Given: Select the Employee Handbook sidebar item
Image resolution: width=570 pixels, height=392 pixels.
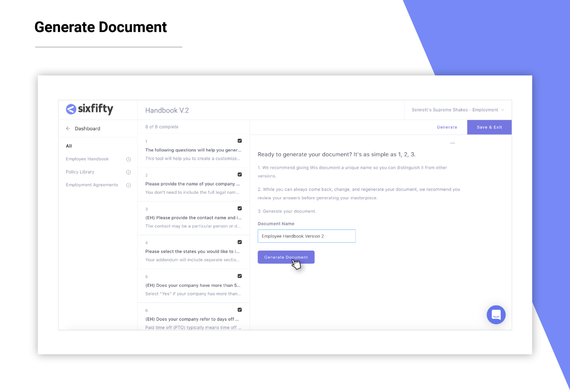Looking at the screenshot, I should [x=87, y=159].
